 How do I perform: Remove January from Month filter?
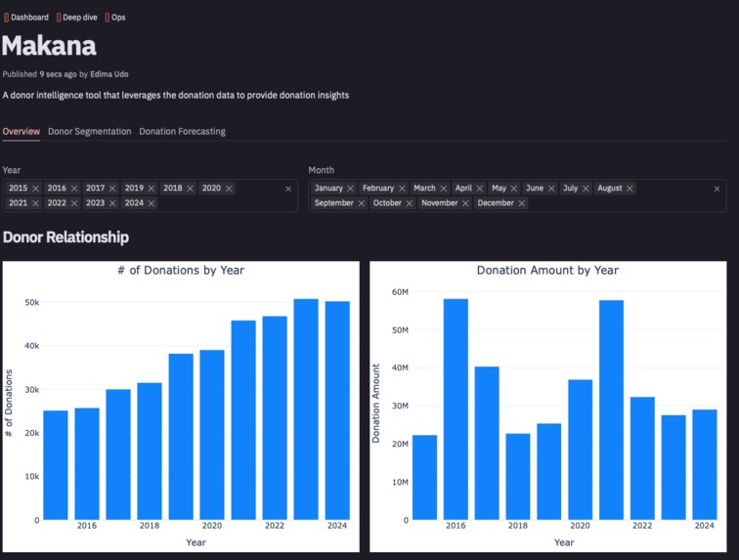pos(350,189)
